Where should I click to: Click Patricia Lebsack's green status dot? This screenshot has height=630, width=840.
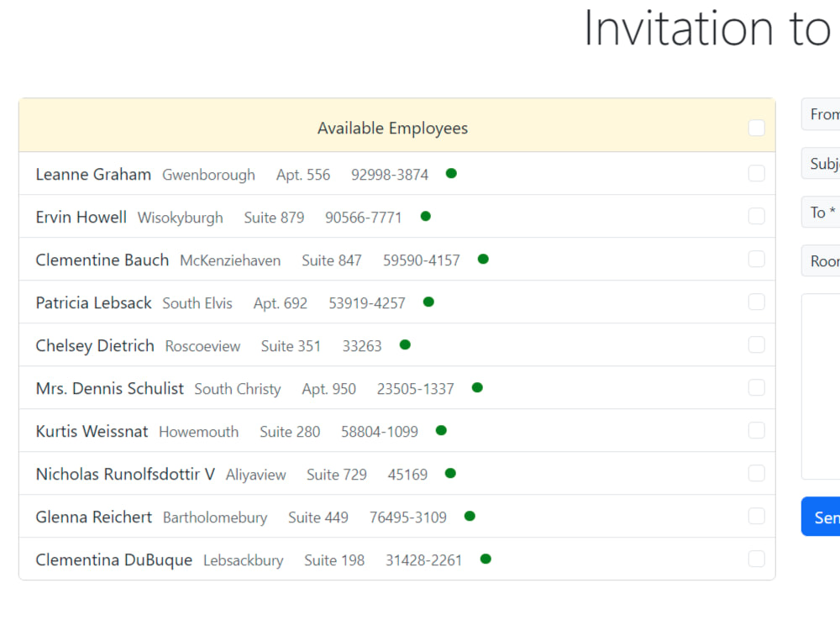coord(428,302)
